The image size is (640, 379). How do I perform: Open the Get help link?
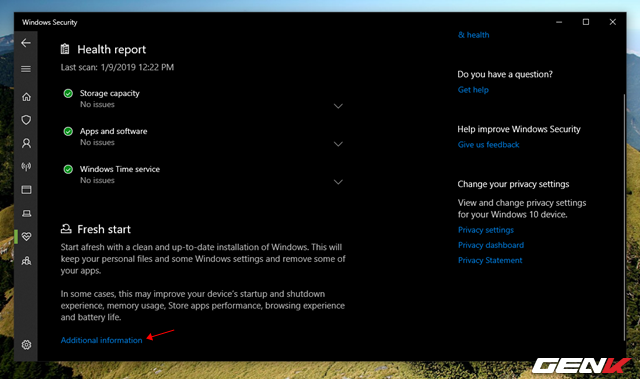click(473, 90)
